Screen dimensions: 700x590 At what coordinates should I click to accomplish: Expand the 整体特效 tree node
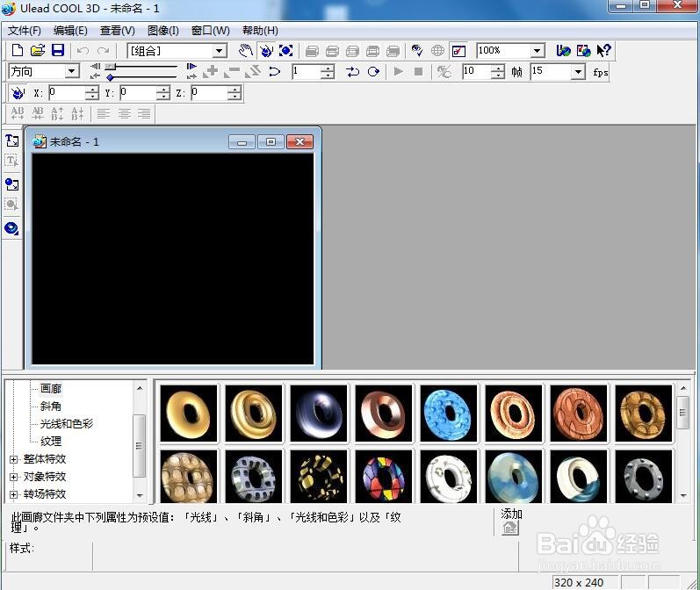[x=13, y=459]
